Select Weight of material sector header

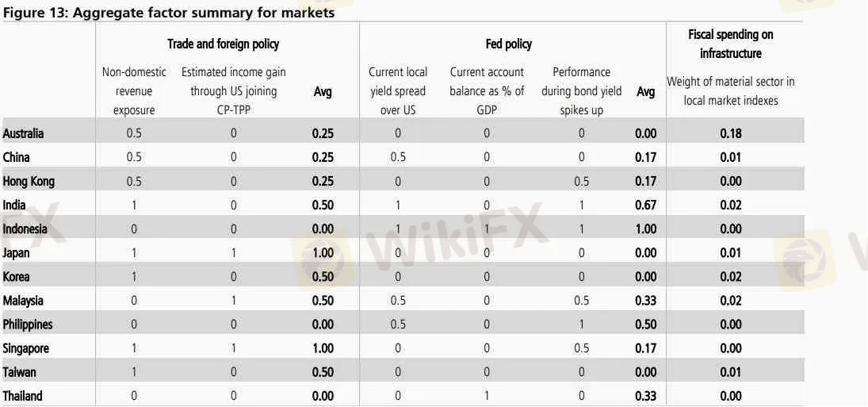tap(731, 91)
